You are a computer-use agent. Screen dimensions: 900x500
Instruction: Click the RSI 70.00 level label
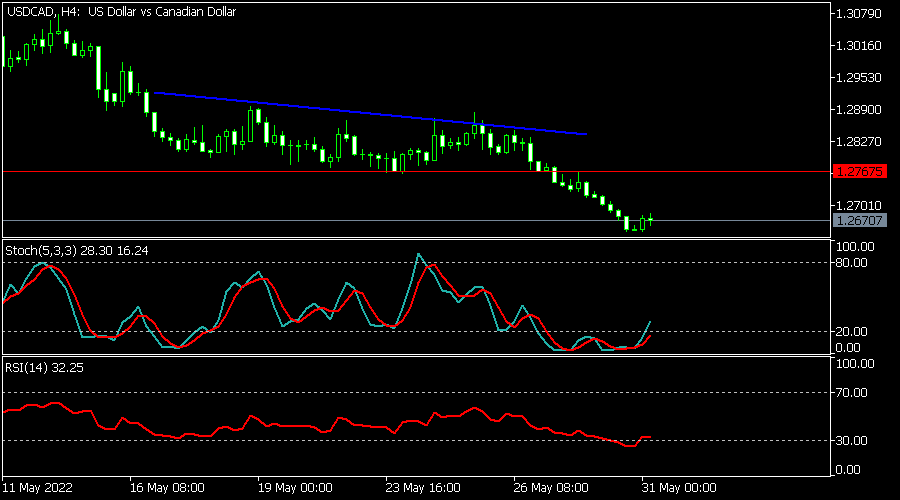(x=852, y=393)
